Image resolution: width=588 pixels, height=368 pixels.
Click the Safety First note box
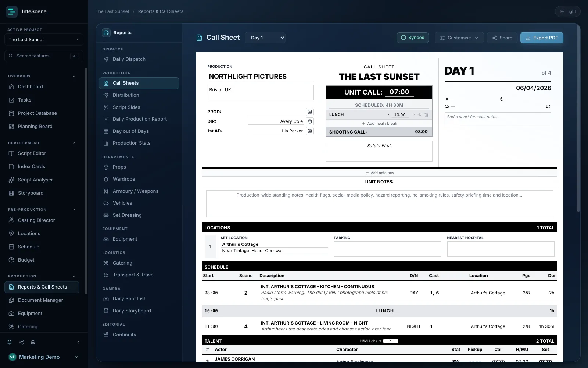[379, 151]
